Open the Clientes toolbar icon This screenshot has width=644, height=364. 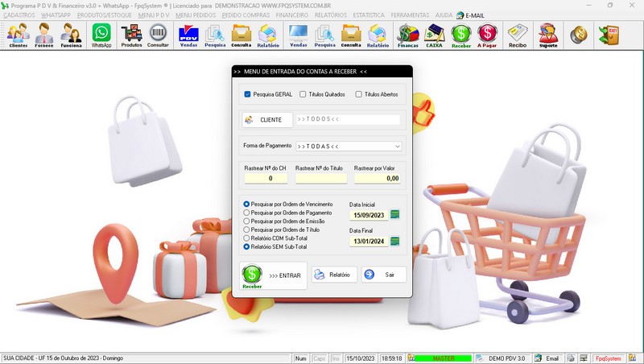(18, 35)
